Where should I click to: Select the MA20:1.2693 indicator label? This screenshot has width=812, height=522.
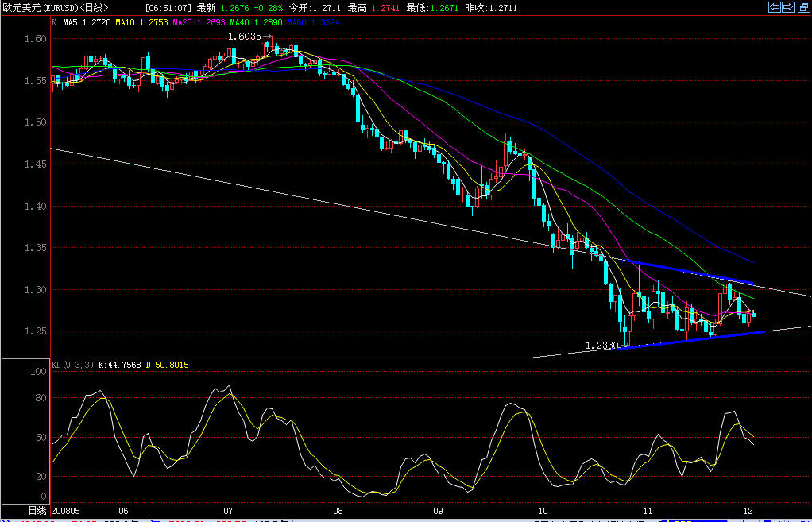199,22
